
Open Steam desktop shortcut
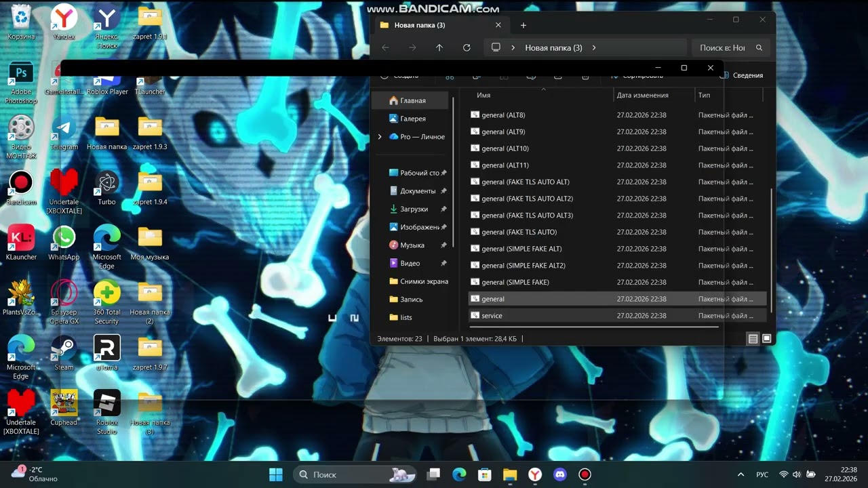pos(64,352)
